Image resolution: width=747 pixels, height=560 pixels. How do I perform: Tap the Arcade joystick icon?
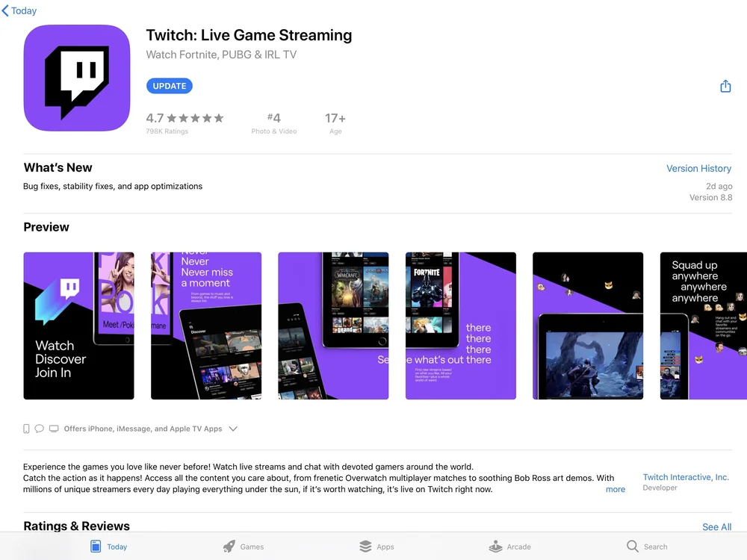click(496, 547)
